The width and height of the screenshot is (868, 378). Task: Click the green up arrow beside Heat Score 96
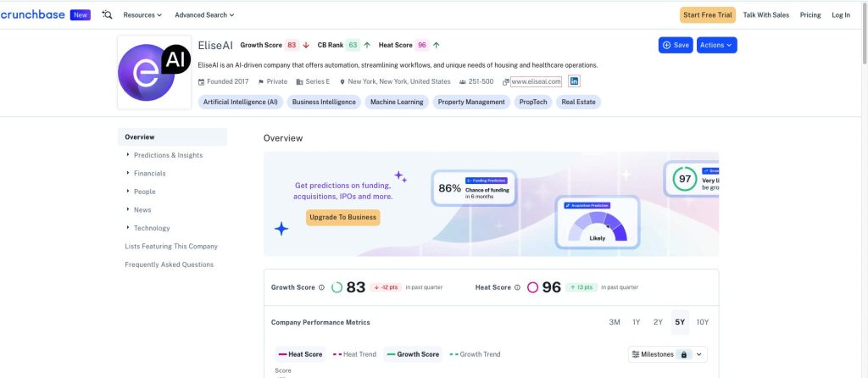[x=437, y=46]
